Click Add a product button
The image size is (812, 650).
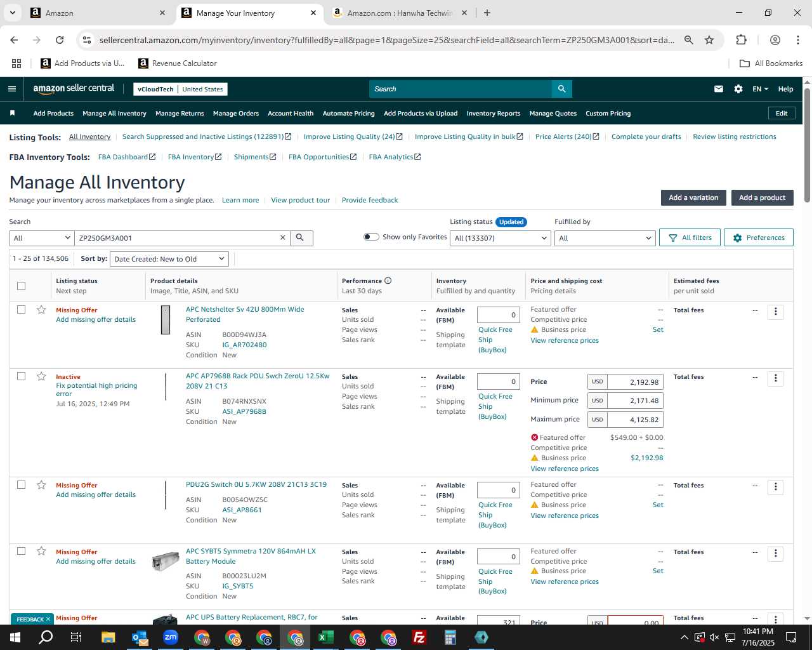coord(762,197)
